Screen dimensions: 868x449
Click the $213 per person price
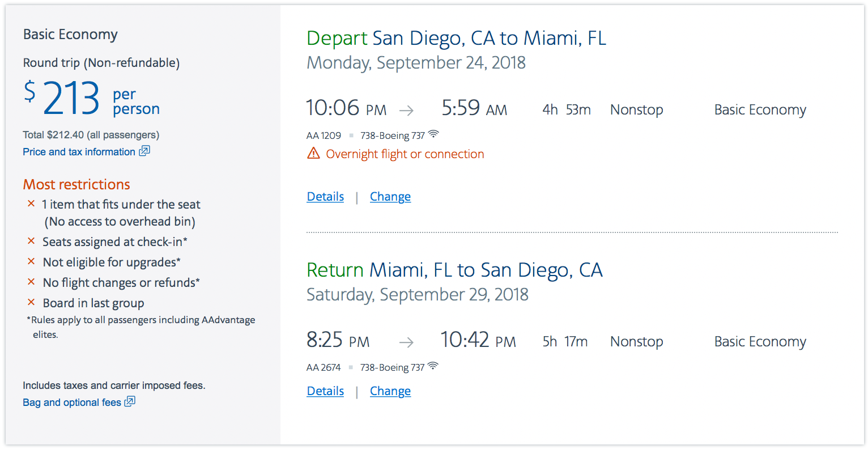[x=91, y=98]
